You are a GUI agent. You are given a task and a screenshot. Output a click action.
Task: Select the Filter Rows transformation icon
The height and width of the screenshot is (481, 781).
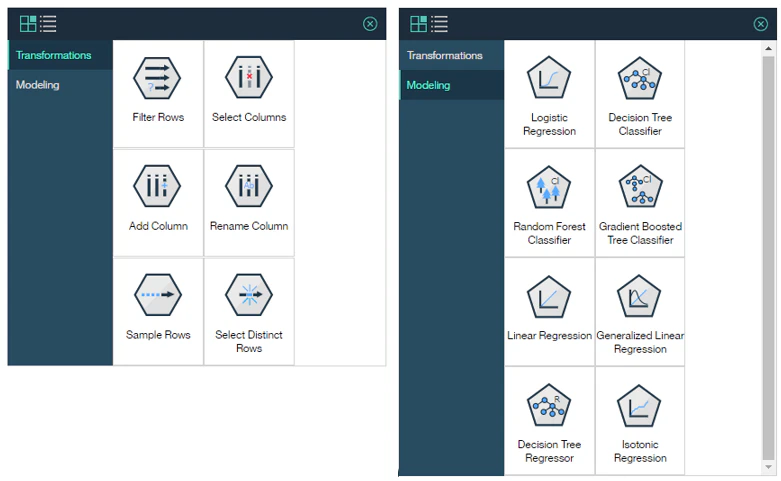tap(157, 78)
